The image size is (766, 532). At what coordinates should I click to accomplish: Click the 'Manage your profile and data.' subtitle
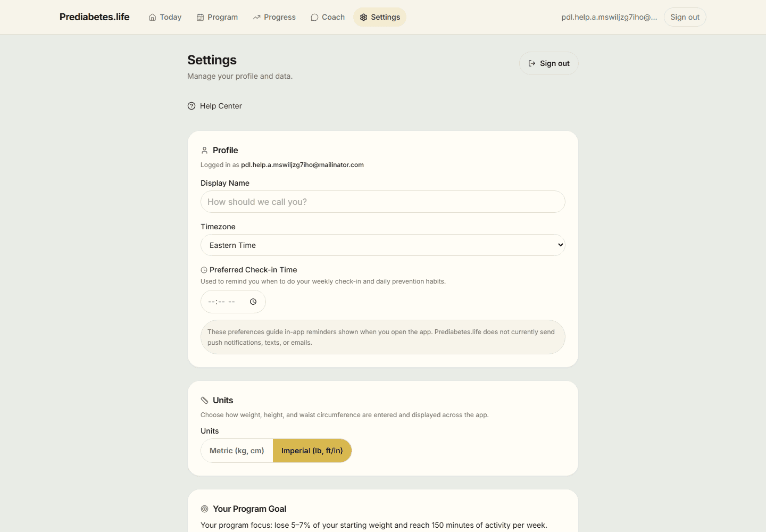pos(240,76)
